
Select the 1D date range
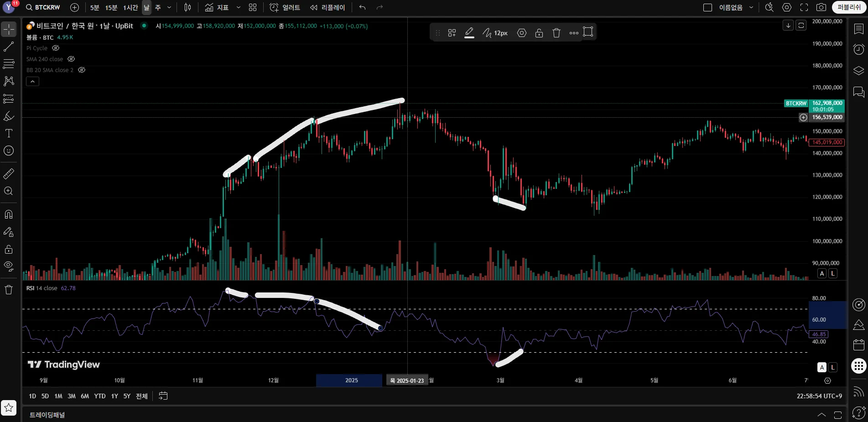[32, 396]
